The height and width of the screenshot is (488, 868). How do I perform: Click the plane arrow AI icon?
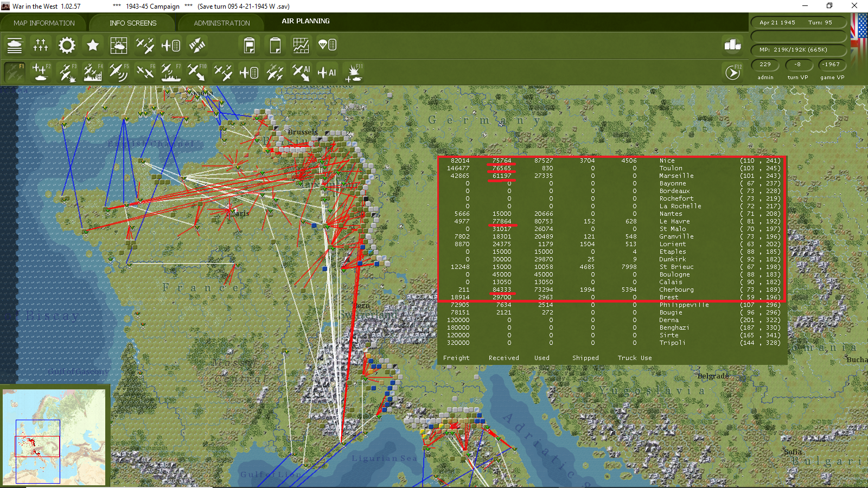click(x=301, y=72)
